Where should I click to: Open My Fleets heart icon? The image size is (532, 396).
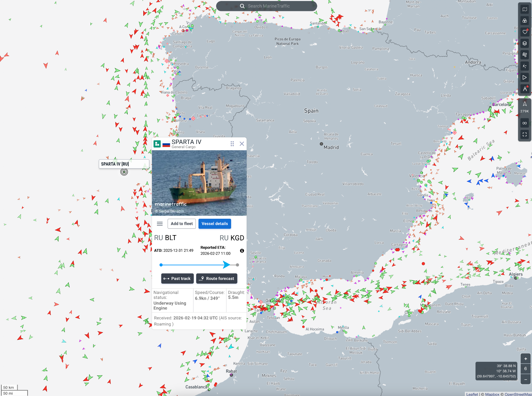[x=525, y=32]
